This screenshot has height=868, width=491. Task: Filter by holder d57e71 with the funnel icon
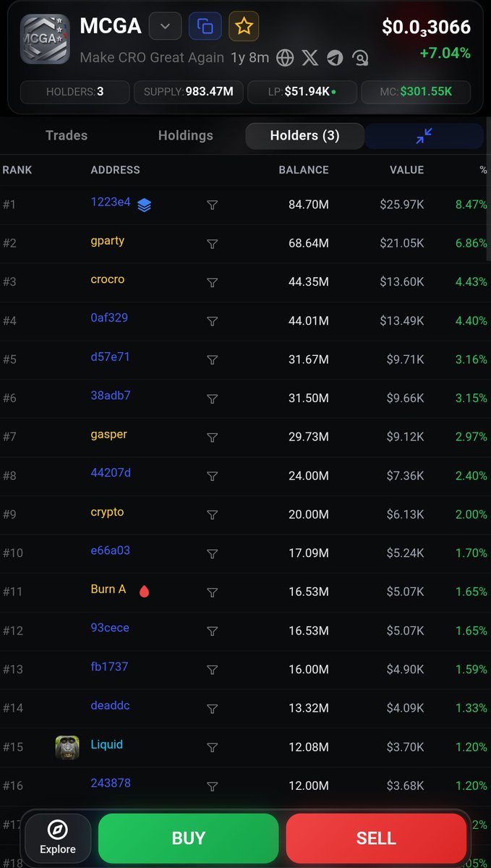coord(212,360)
